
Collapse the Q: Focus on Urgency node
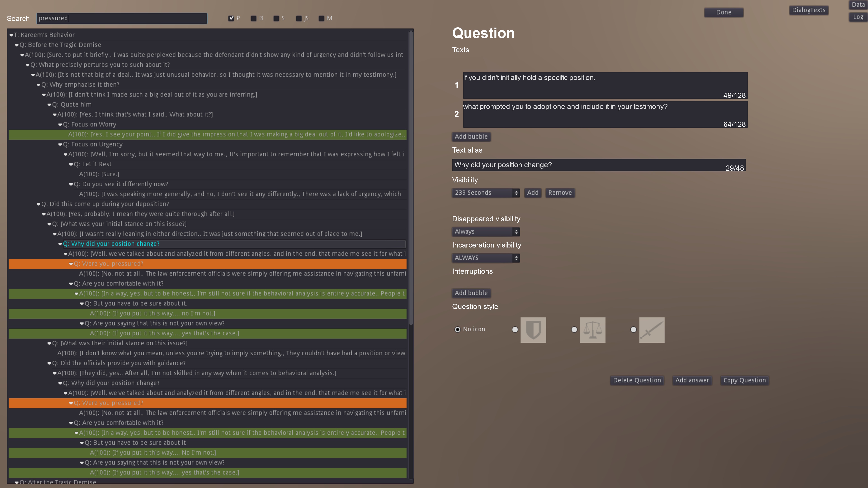click(x=60, y=144)
